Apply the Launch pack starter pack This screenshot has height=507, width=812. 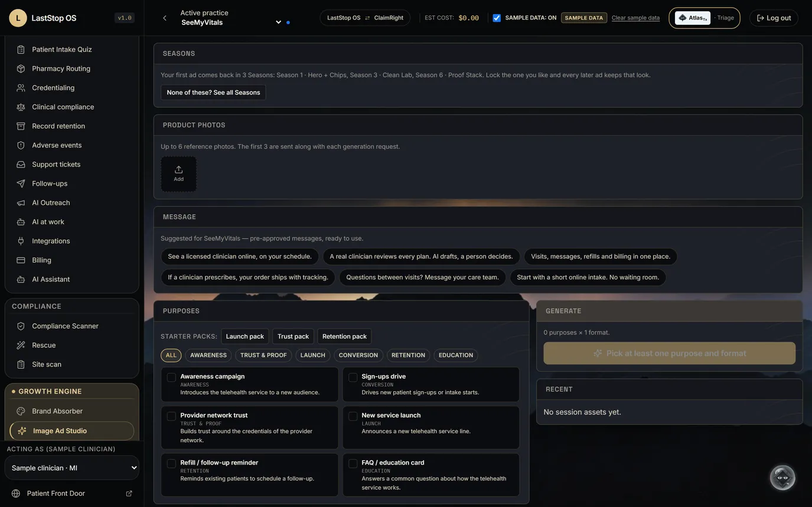click(245, 336)
